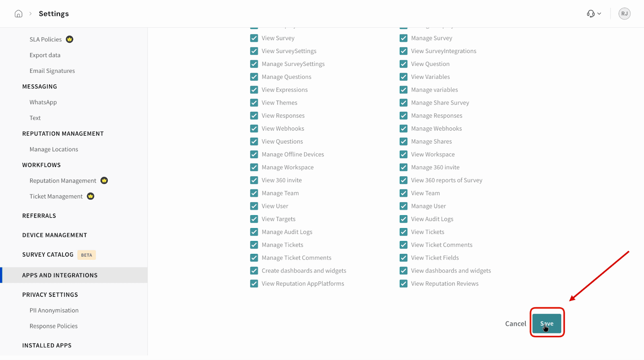Uncheck View 360 reports of Survey
Image resolution: width=644 pixels, height=360 pixels.
[x=403, y=180]
